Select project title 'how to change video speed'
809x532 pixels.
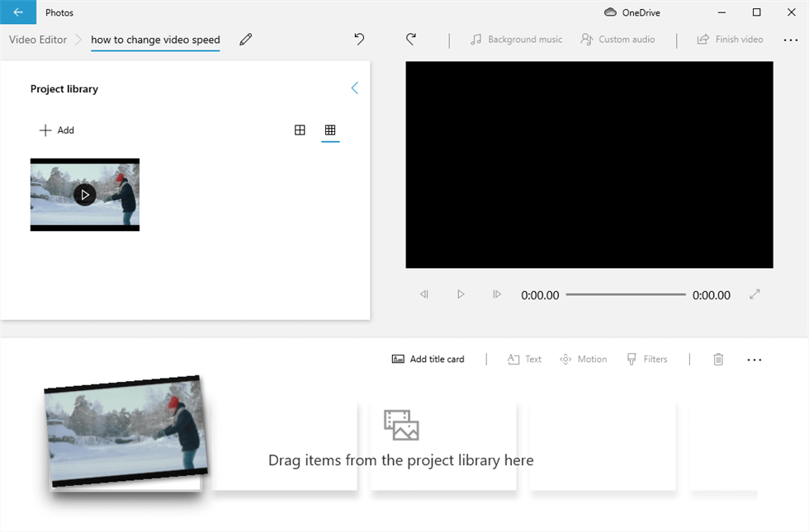(x=155, y=40)
